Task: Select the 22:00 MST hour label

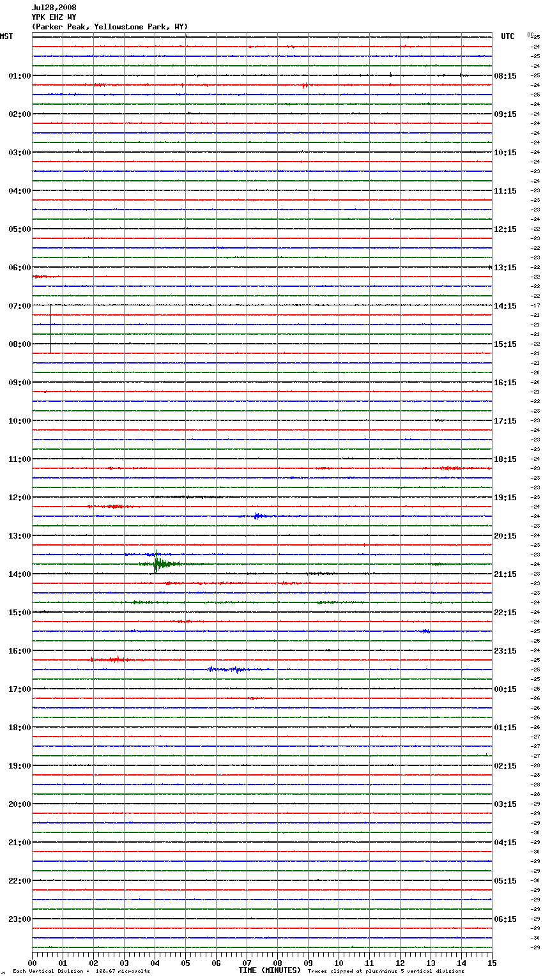Action: click(19, 881)
